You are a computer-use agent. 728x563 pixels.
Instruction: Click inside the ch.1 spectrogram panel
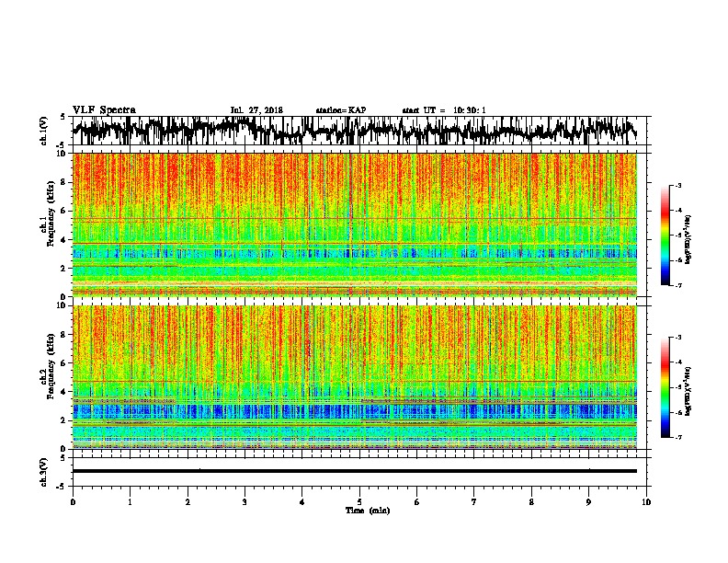point(355,224)
